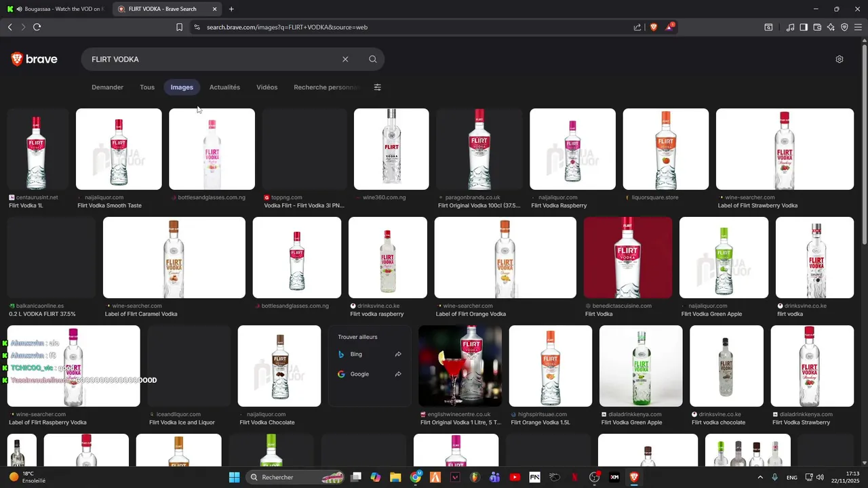Image resolution: width=868 pixels, height=488 pixels.
Task: Open Bing share arrow
Action: [398, 354]
